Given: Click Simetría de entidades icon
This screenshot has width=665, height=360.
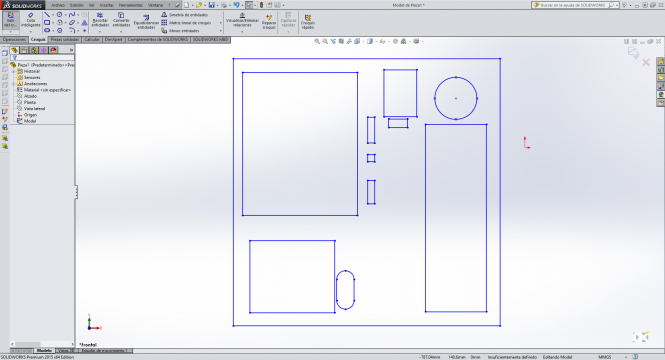Looking at the screenshot, I should (x=164, y=14).
